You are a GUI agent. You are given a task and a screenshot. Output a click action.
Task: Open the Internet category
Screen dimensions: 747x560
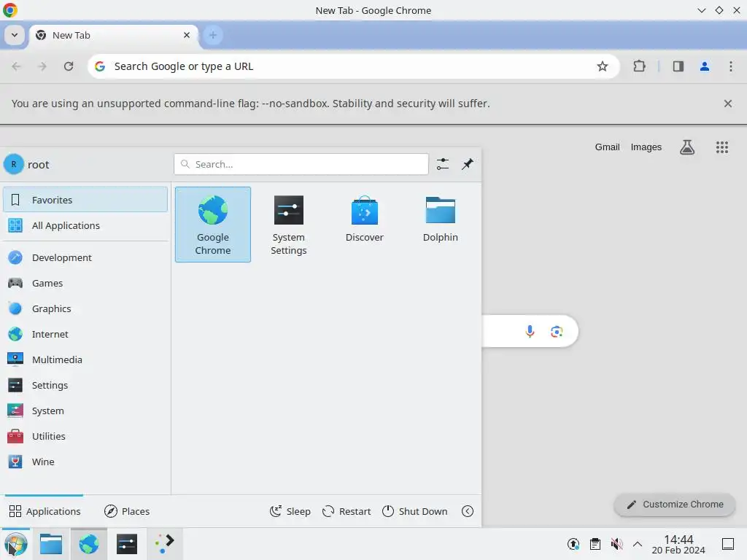pyautogui.click(x=85, y=334)
